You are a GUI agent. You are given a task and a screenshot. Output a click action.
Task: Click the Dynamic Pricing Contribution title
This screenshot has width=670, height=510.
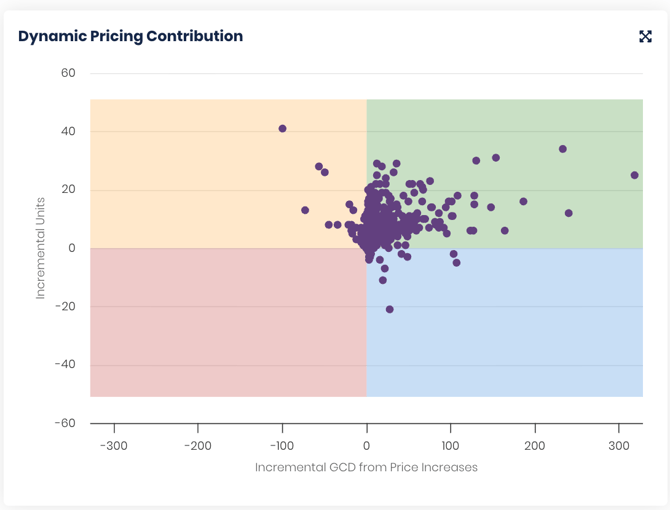130,36
